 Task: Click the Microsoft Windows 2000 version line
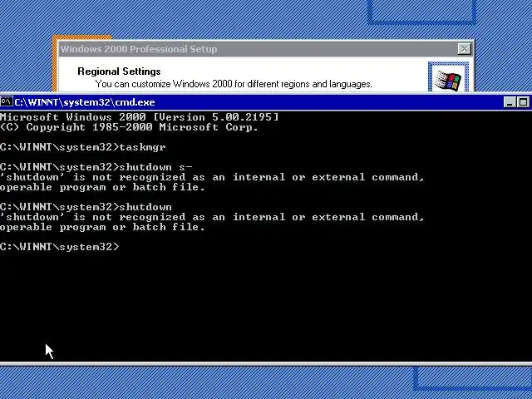point(139,117)
